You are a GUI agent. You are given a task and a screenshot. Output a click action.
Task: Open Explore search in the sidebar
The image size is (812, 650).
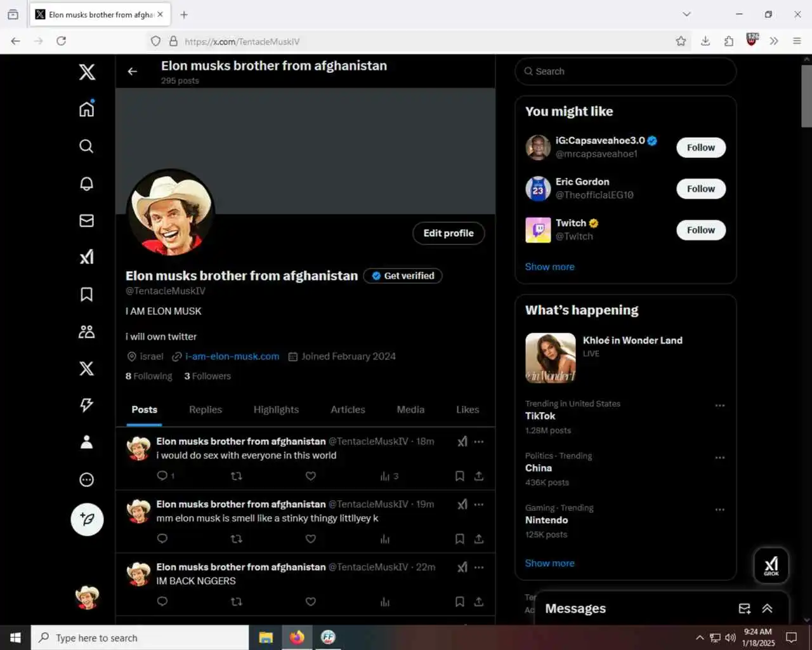pyautogui.click(x=87, y=146)
